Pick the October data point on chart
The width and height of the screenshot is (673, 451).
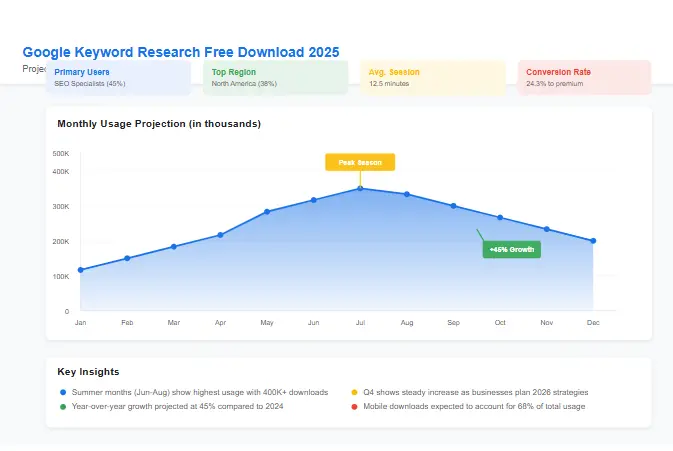500,217
